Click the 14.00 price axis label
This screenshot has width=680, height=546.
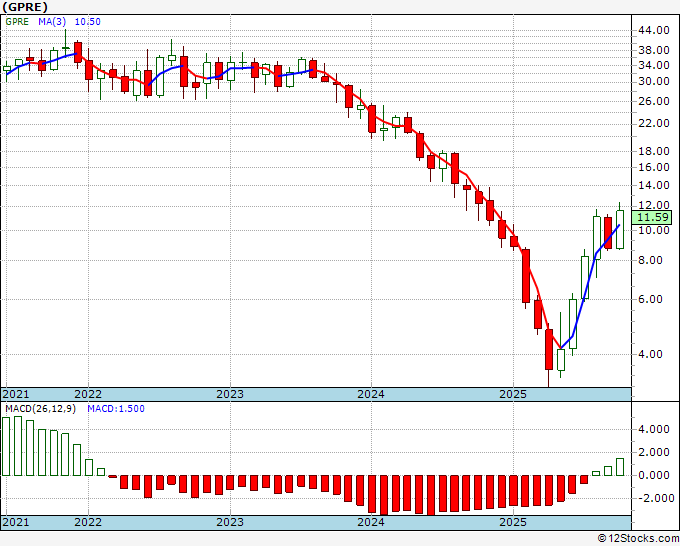pos(654,186)
